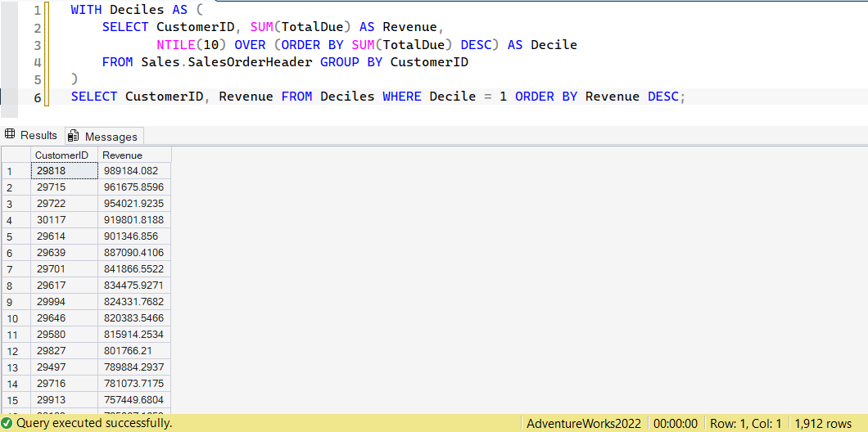868x432 pixels.
Task: Select revenue value 989184.082
Action: coord(134,171)
